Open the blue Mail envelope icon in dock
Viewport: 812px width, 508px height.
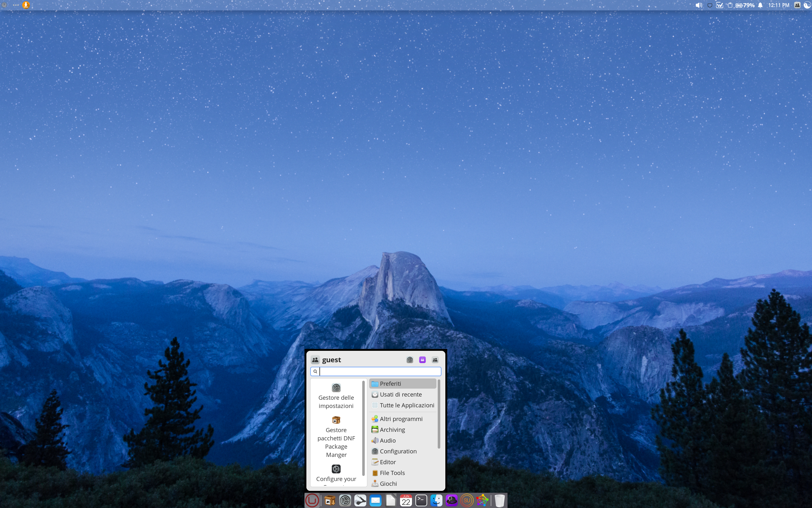376,501
